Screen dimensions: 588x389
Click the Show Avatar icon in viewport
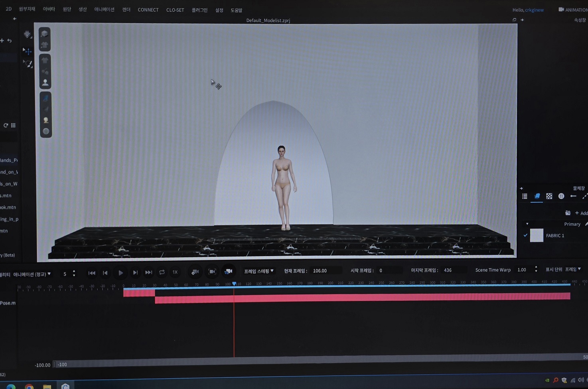(x=45, y=83)
